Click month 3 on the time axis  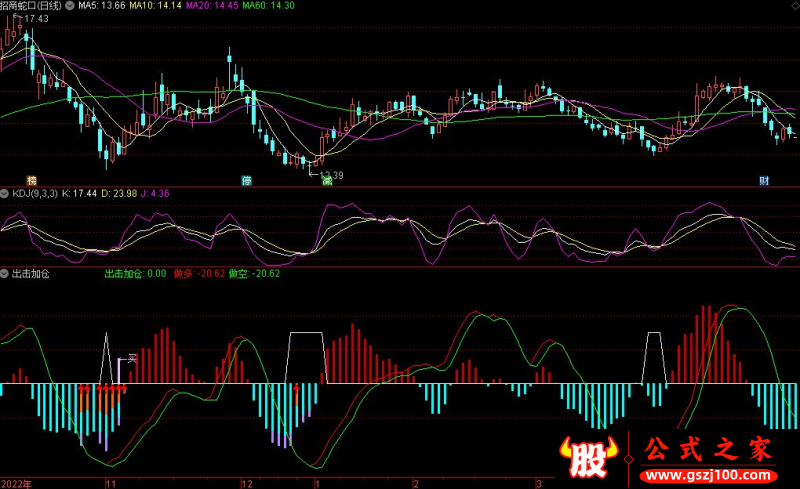point(538,484)
